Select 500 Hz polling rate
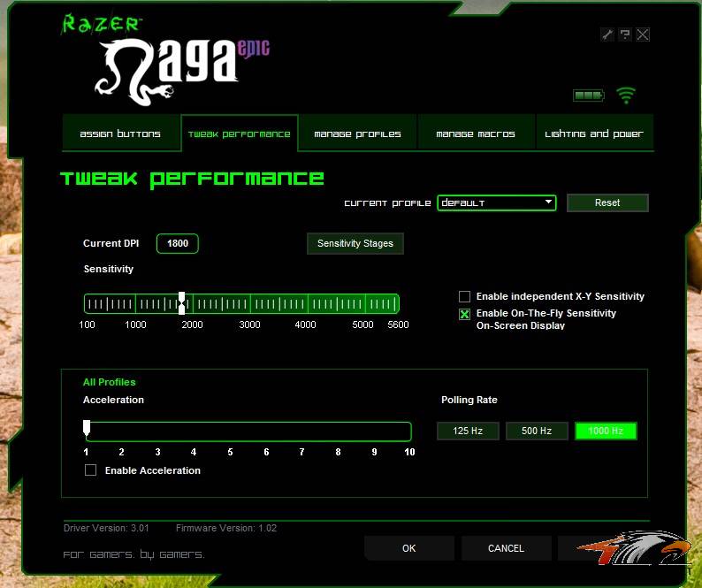The width and height of the screenshot is (702, 588). click(537, 431)
